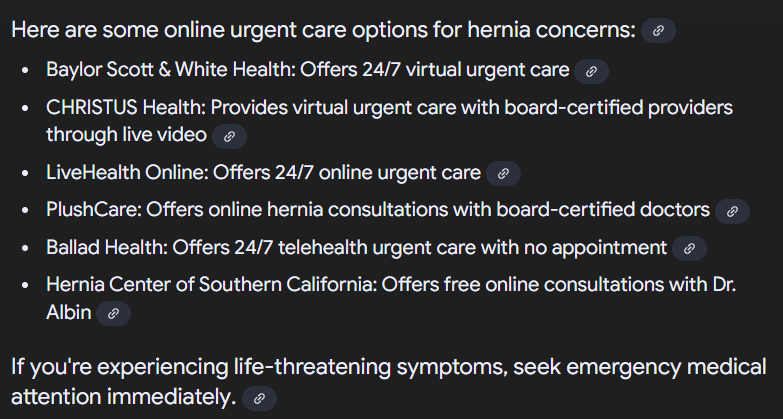Open the link icon after 'attention immediately.'
The height and width of the screenshot is (419, 783).
coord(259,398)
